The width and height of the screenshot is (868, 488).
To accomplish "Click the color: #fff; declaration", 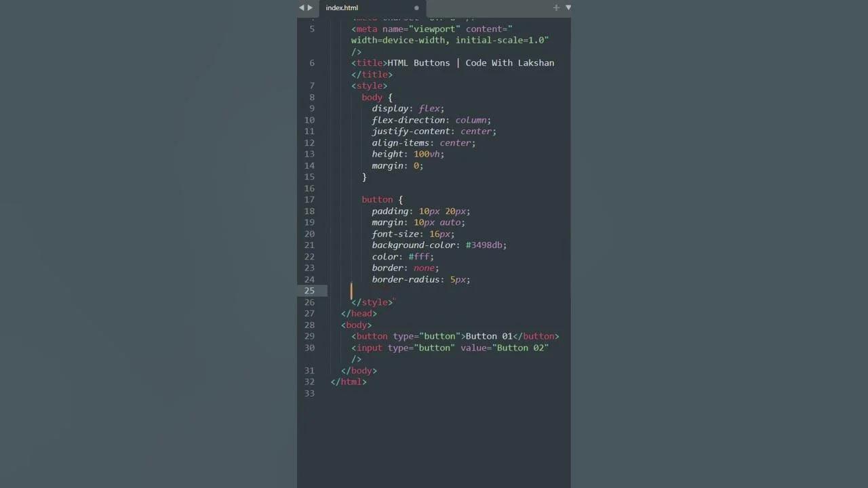I will (403, 257).
